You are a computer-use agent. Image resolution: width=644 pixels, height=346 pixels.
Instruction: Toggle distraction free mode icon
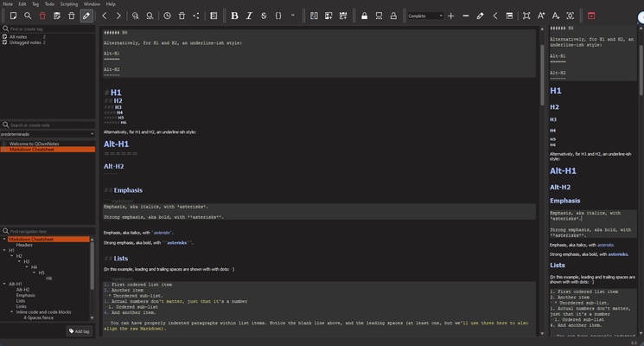tap(526, 16)
